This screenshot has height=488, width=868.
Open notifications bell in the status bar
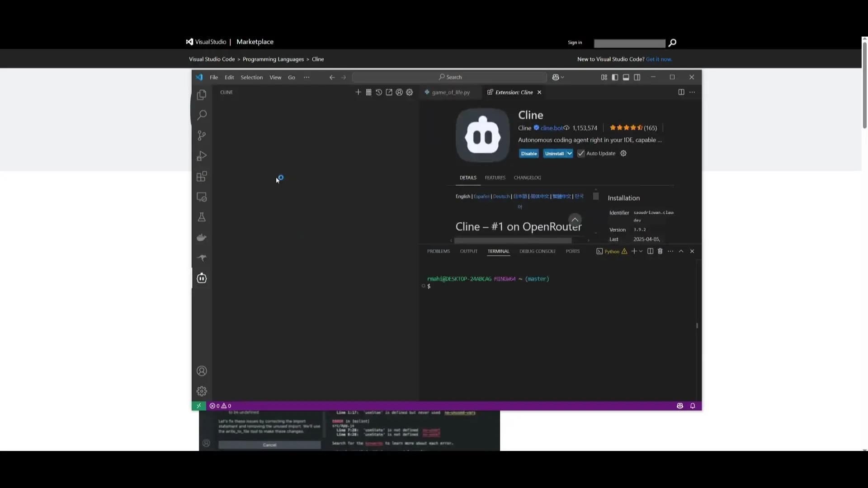coord(693,406)
